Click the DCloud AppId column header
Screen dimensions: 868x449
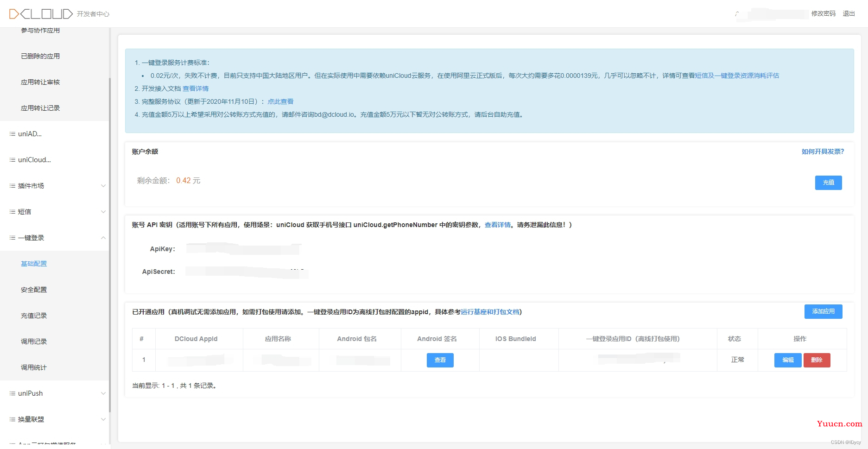click(196, 339)
